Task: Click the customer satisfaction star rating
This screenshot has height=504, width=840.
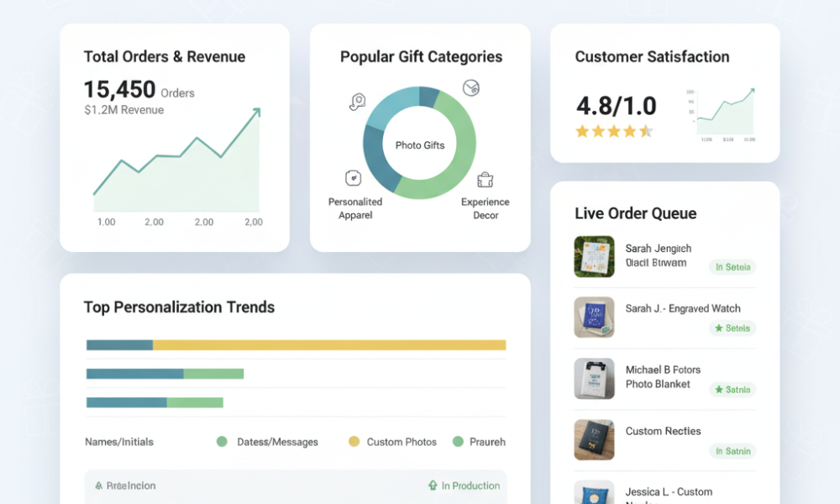Action: [x=614, y=131]
